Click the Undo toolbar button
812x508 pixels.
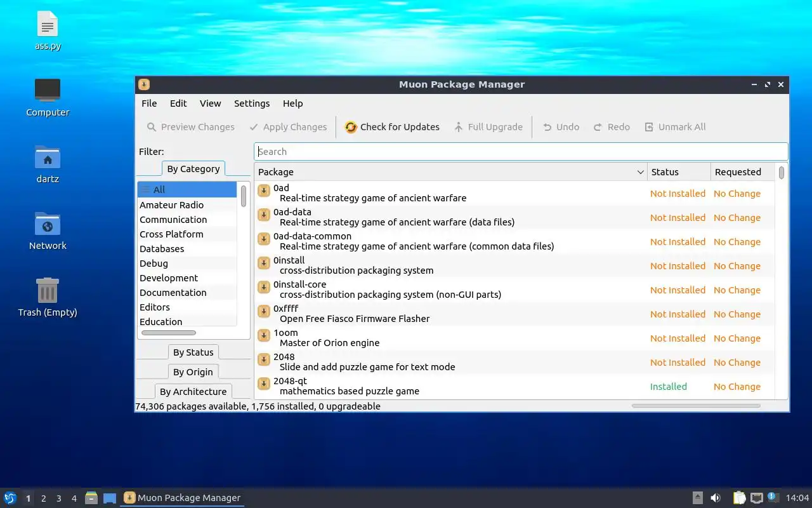click(x=561, y=127)
